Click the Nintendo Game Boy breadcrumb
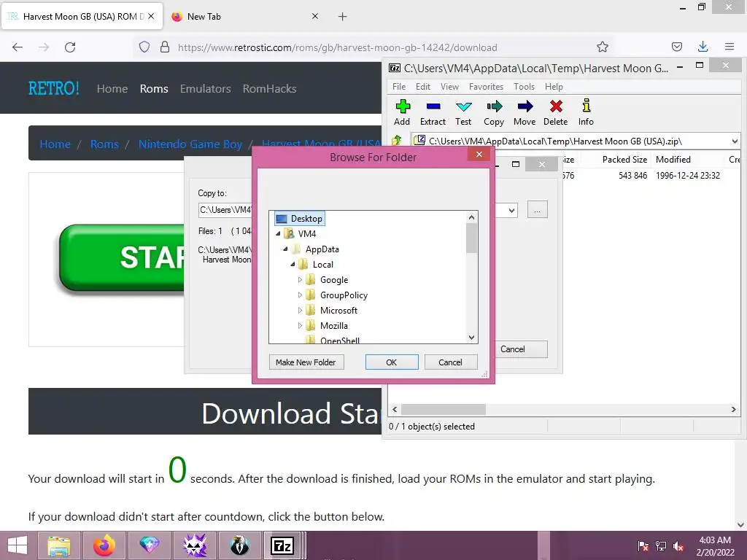This screenshot has height=560, width=747. [x=190, y=144]
